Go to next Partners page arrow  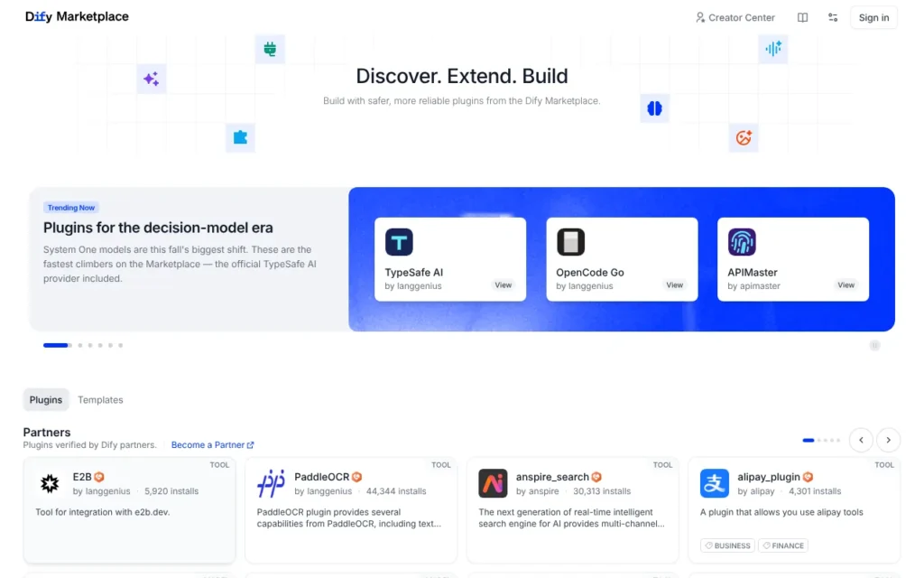[x=888, y=440]
